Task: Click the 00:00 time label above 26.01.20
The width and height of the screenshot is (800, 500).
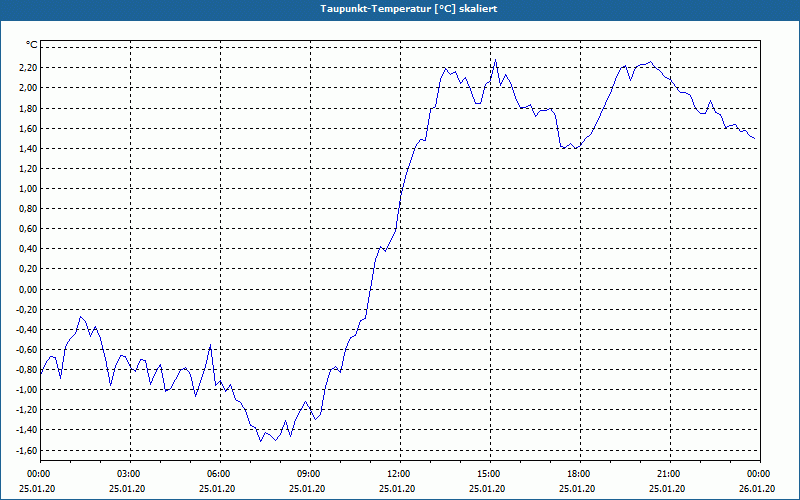Action: click(760, 474)
